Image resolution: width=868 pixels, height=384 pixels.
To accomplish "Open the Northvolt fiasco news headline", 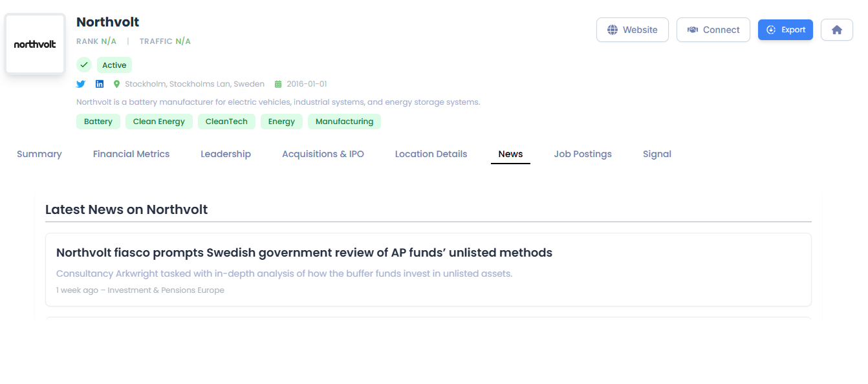I will pyautogui.click(x=304, y=253).
